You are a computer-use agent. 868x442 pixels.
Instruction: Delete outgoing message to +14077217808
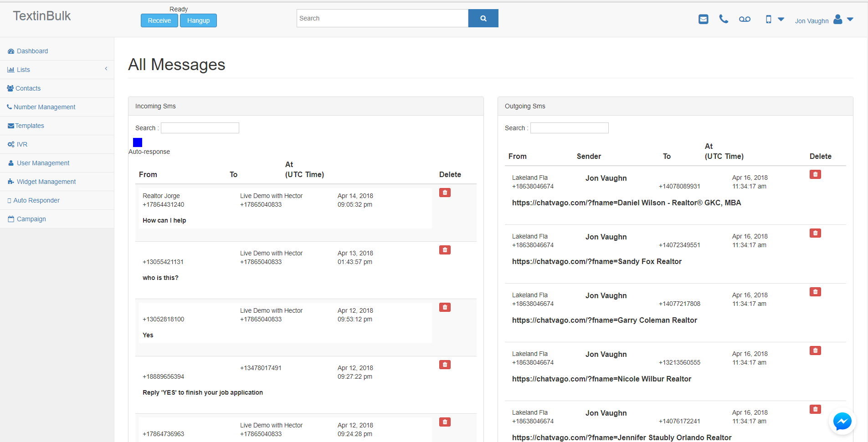coord(815,292)
